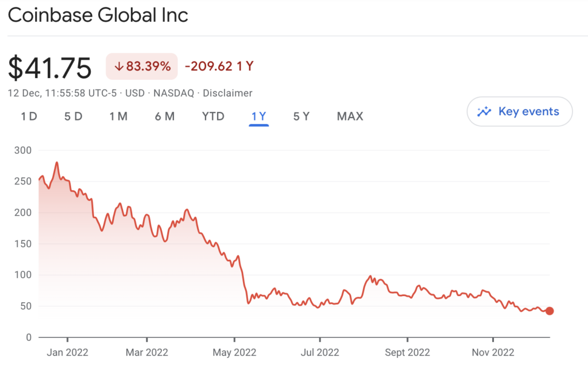The height and width of the screenshot is (370, 588).
Task: Click the May 2022 axis marker
Action: [x=234, y=352]
